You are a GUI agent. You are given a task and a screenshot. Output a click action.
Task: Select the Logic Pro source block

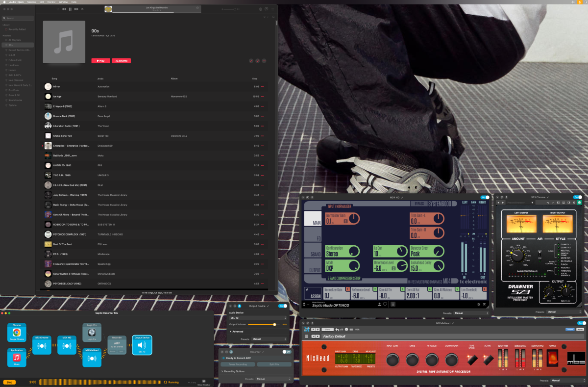coord(92,332)
